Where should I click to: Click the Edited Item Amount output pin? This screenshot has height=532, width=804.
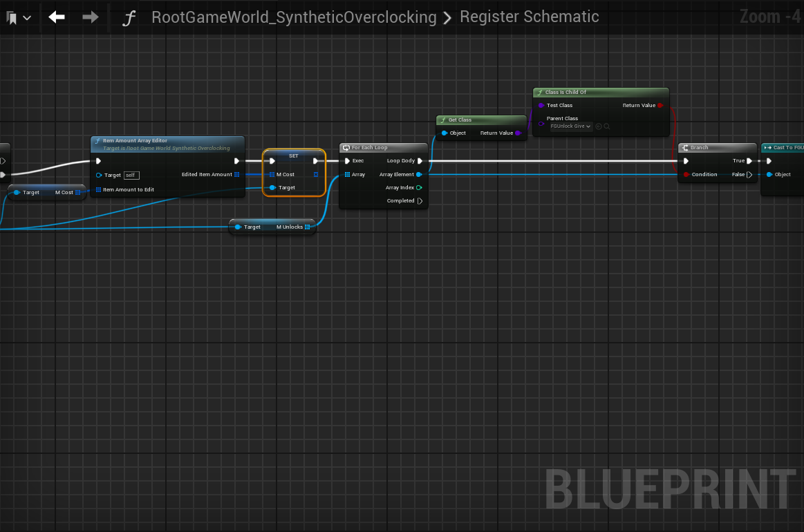236,175
